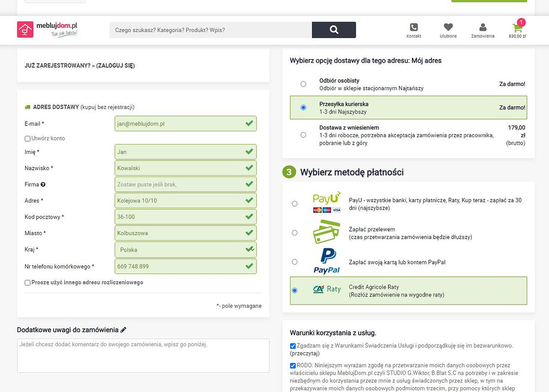This screenshot has width=549, height=392.
Task: Click the Zaloguj się link
Action: pos(115,65)
